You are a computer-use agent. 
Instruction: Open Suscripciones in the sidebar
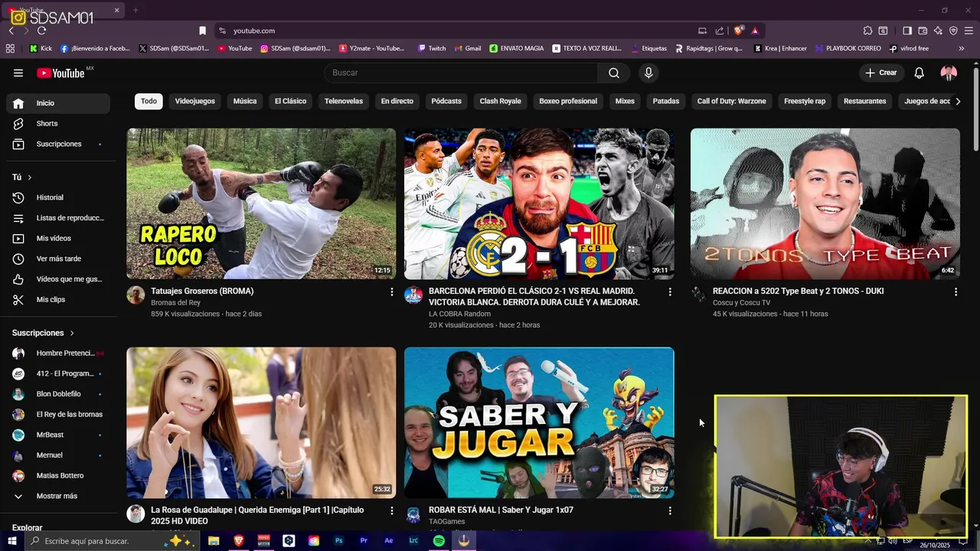[x=58, y=144]
